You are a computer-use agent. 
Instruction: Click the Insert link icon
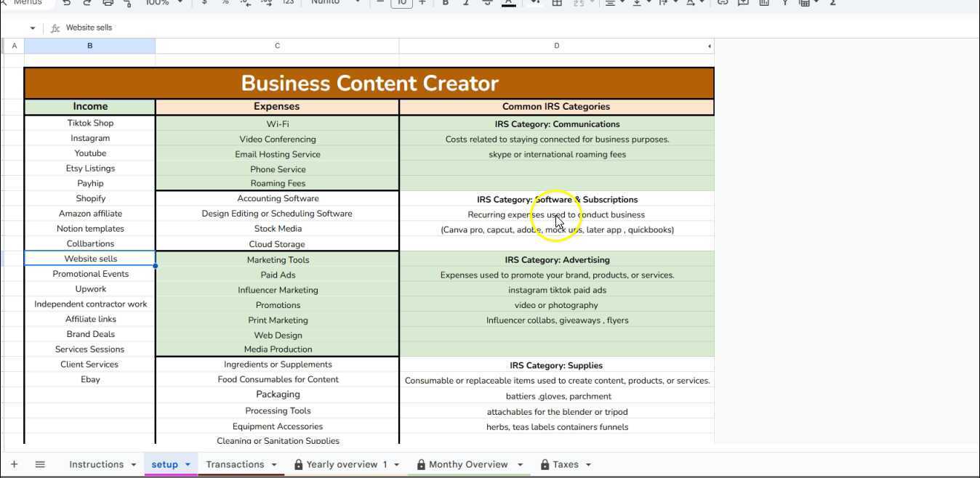tap(723, 3)
